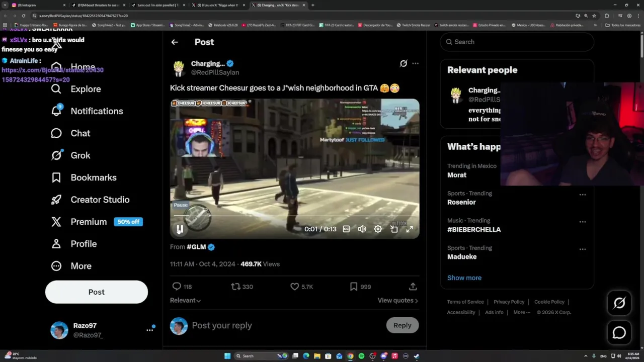Click the Windows Start button
The height and width of the screenshot is (362, 644).
[227, 356]
